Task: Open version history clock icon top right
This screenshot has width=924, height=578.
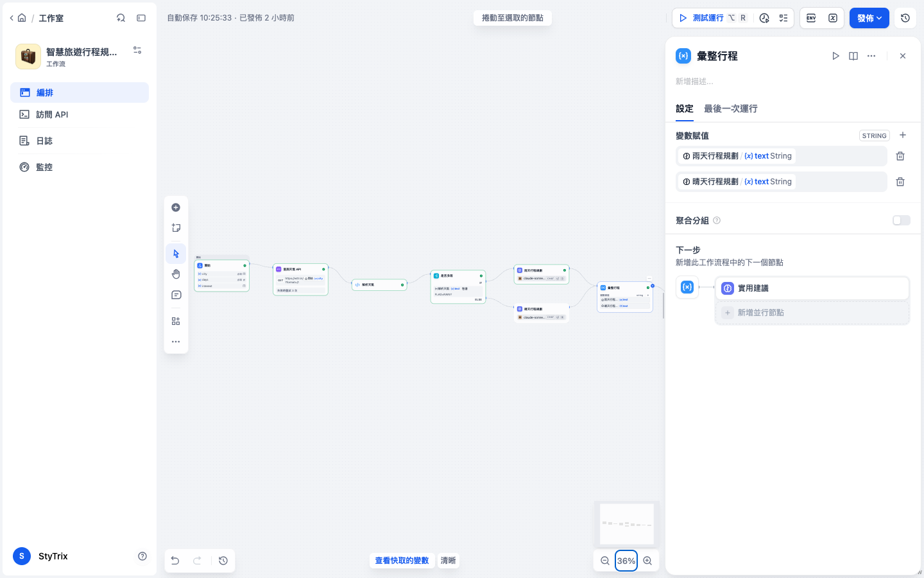Action: (x=905, y=18)
